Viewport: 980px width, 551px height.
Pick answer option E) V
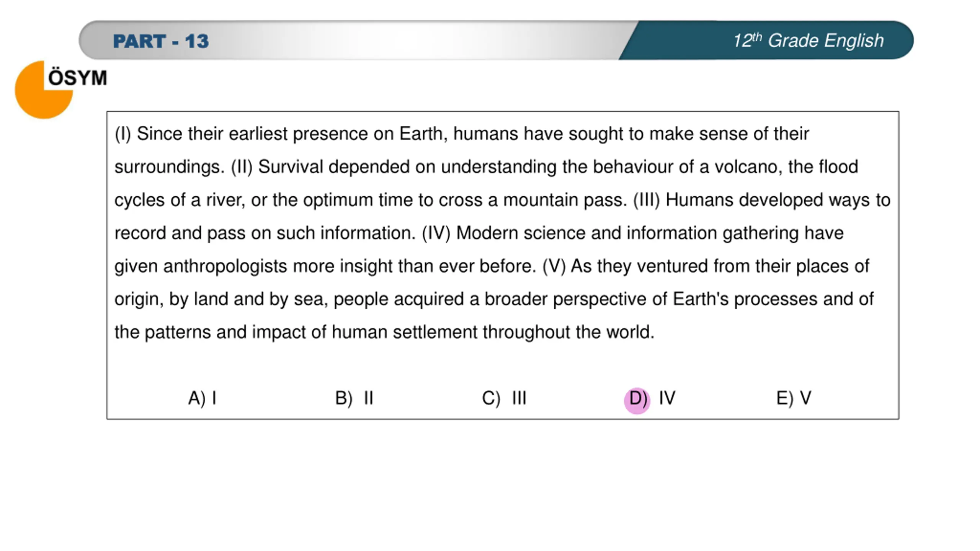point(794,398)
